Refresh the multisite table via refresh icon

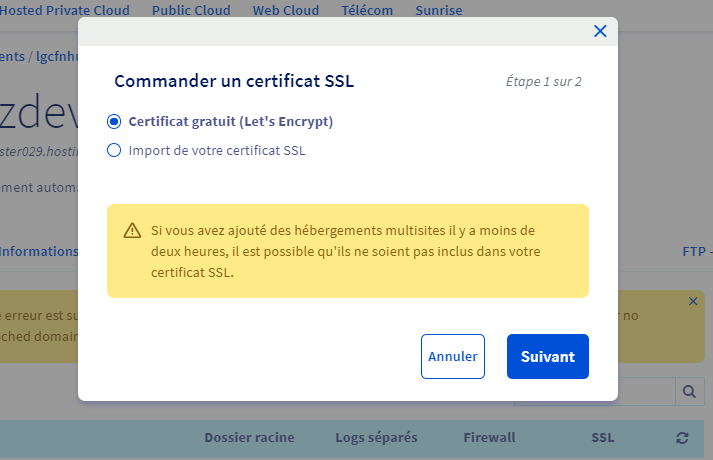(x=683, y=438)
